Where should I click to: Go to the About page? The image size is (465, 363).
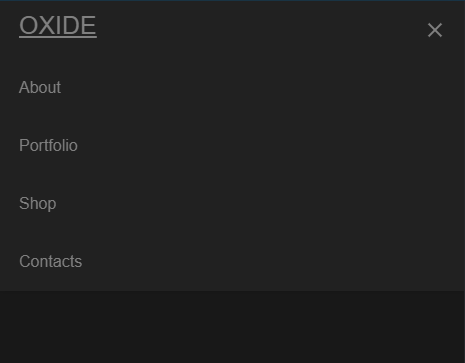[40, 87]
